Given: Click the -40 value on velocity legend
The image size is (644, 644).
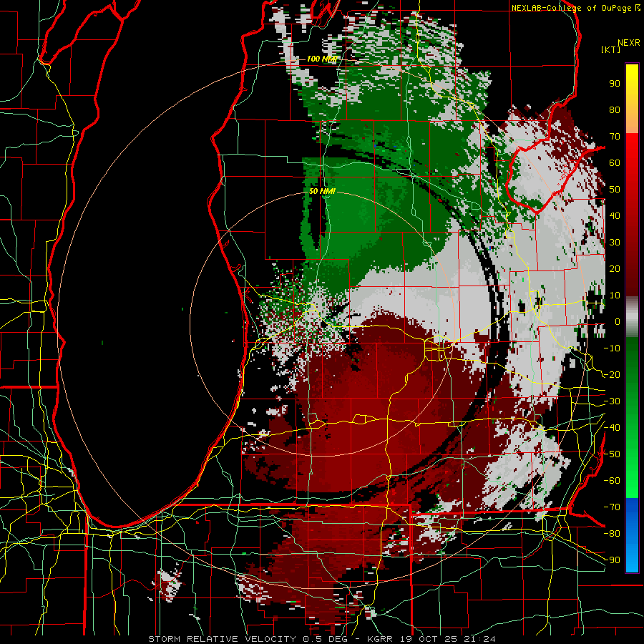Looking at the screenshot, I should pos(612,428).
